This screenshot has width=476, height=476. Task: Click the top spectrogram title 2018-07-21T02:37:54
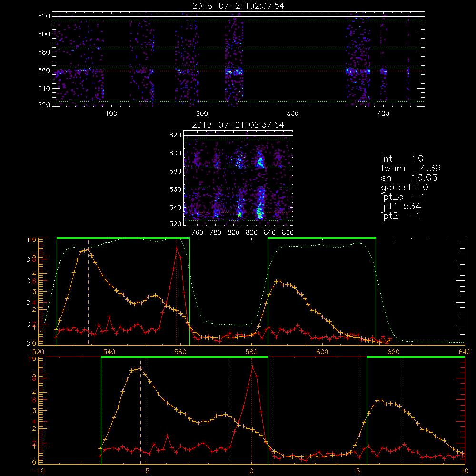238,6
